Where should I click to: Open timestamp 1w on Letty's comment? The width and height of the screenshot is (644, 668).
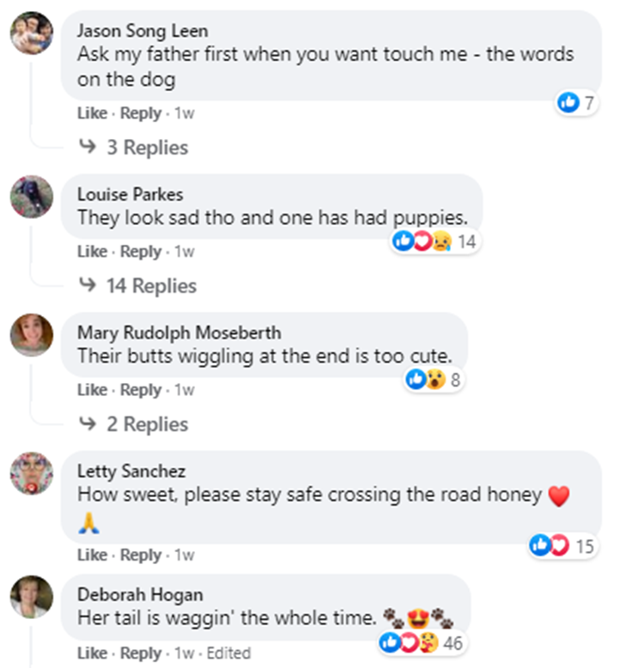coord(185,555)
